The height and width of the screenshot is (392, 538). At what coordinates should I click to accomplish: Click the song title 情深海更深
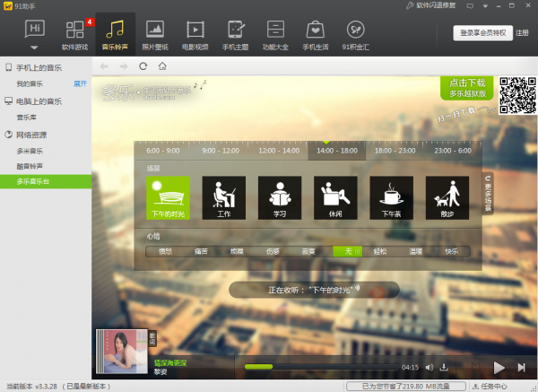tap(170, 363)
